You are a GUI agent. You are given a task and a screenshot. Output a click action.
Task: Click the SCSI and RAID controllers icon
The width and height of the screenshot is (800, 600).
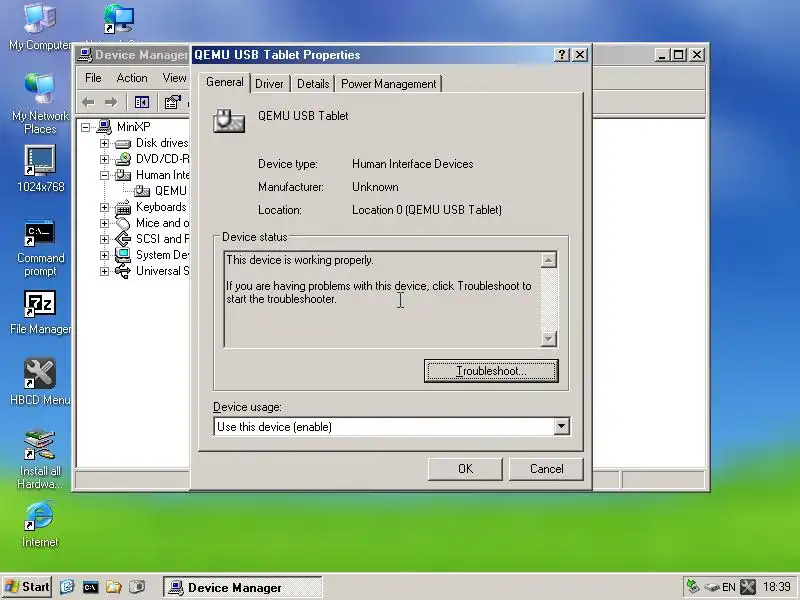(x=122, y=239)
